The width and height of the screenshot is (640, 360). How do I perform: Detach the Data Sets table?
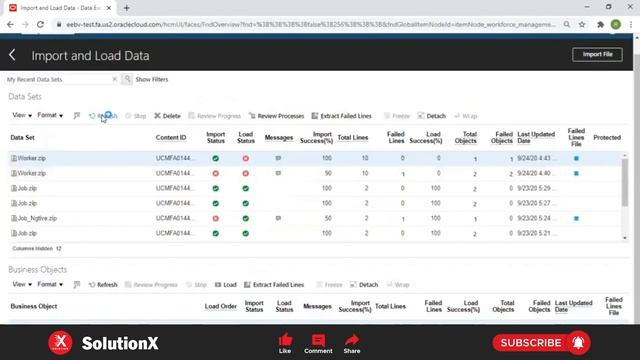click(x=431, y=116)
